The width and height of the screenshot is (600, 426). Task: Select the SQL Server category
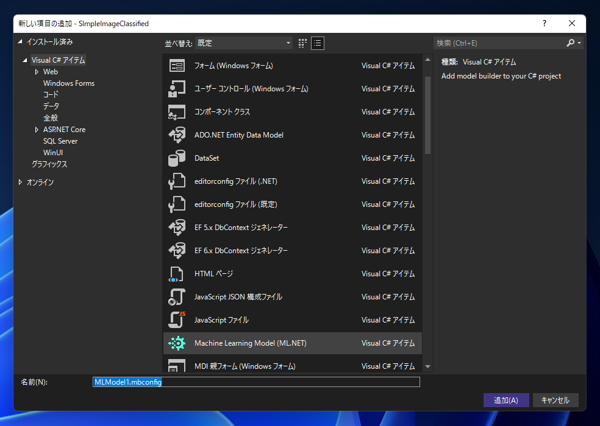(x=60, y=141)
